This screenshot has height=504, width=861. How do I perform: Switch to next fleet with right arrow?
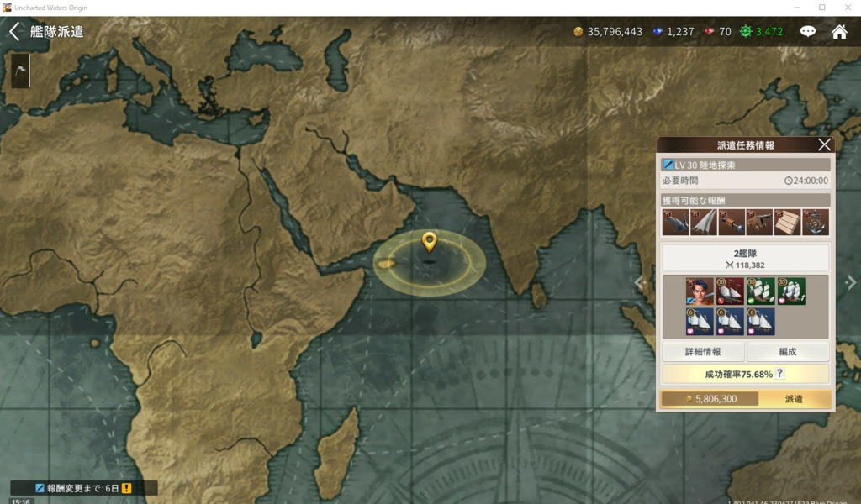click(851, 282)
